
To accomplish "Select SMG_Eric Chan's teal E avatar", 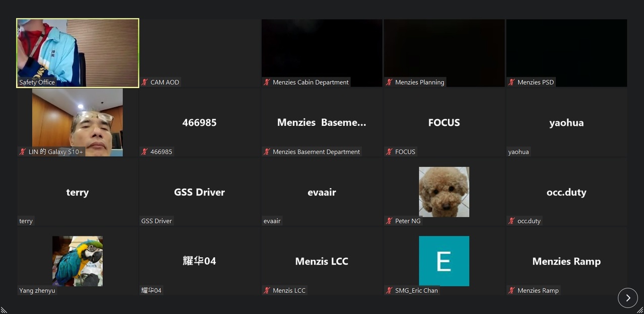I will (444, 261).
